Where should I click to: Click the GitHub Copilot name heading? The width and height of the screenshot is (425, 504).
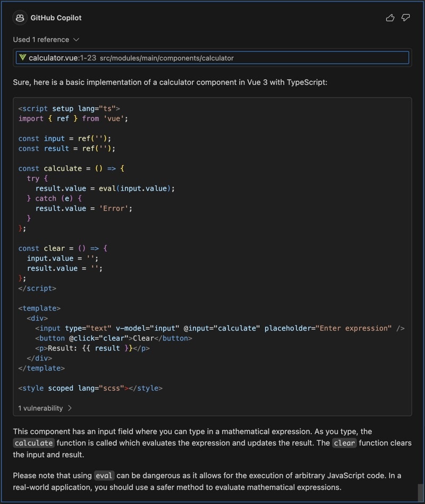(56, 18)
